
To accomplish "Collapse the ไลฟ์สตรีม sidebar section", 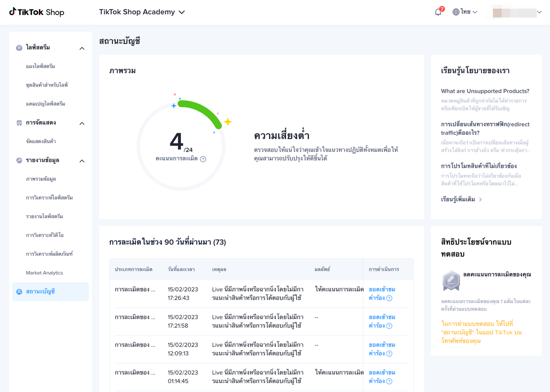I will pyautogui.click(x=82, y=48).
